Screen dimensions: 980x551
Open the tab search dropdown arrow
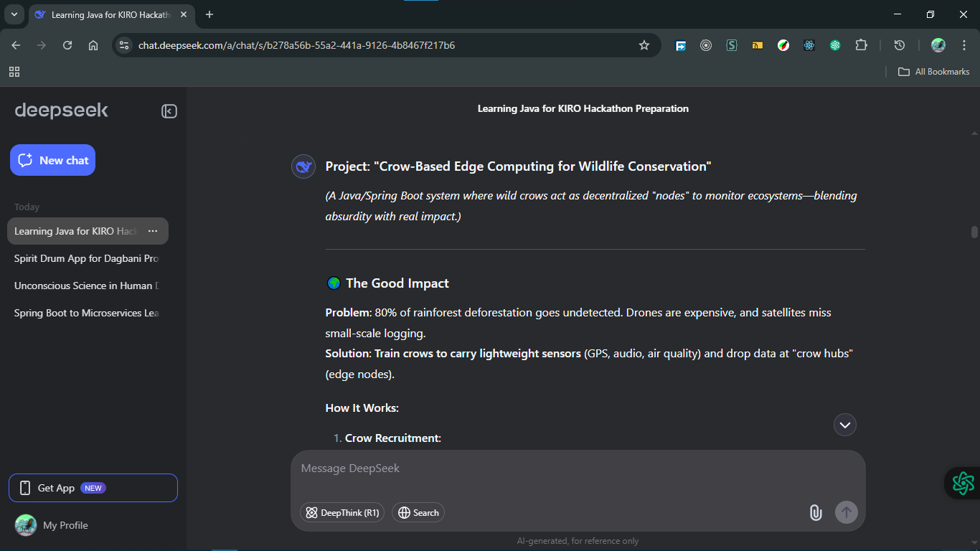coord(14,14)
